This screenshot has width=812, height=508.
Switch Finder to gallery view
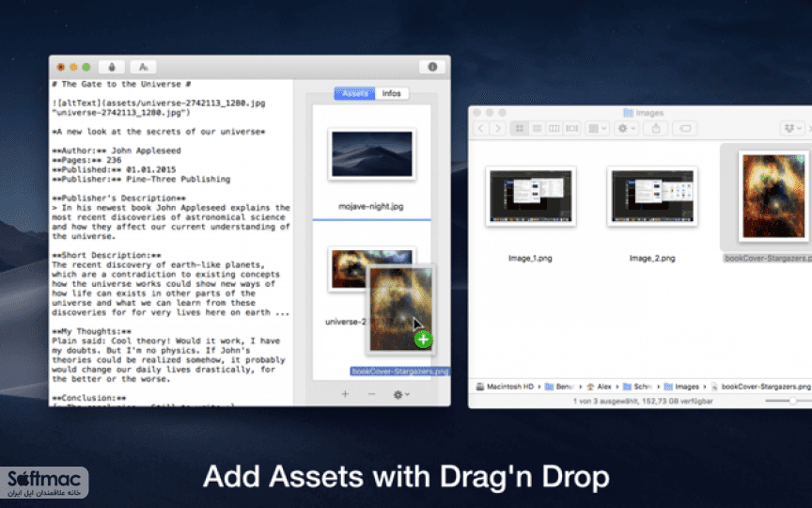571,128
